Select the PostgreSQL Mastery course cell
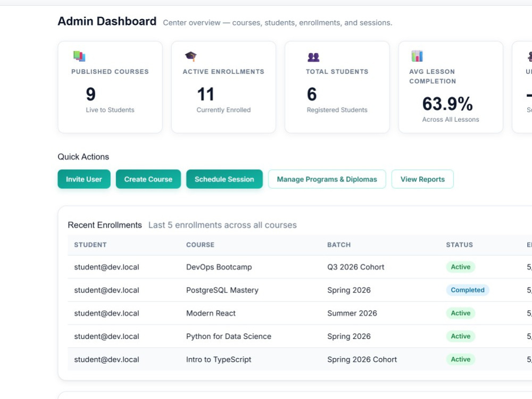The image size is (532, 399). (222, 290)
